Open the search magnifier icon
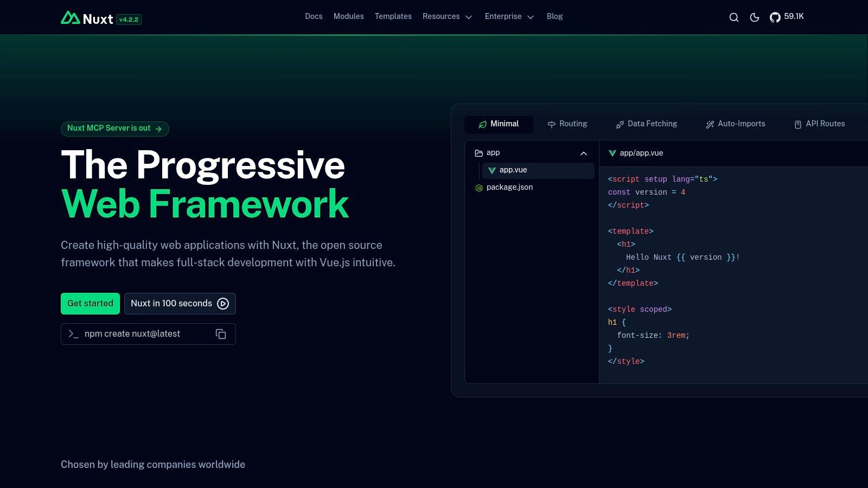The image size is (868, 488). coord(734,17)
